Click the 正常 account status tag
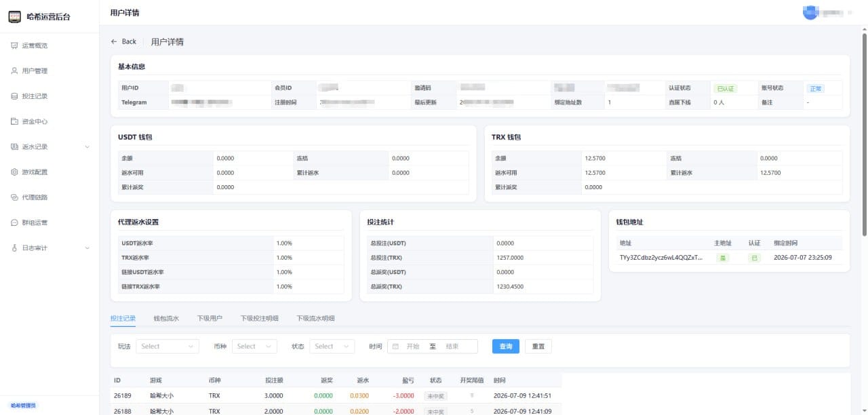Image resolution: width=868 pixels, height=415 pixels. (x=815, y=88)
